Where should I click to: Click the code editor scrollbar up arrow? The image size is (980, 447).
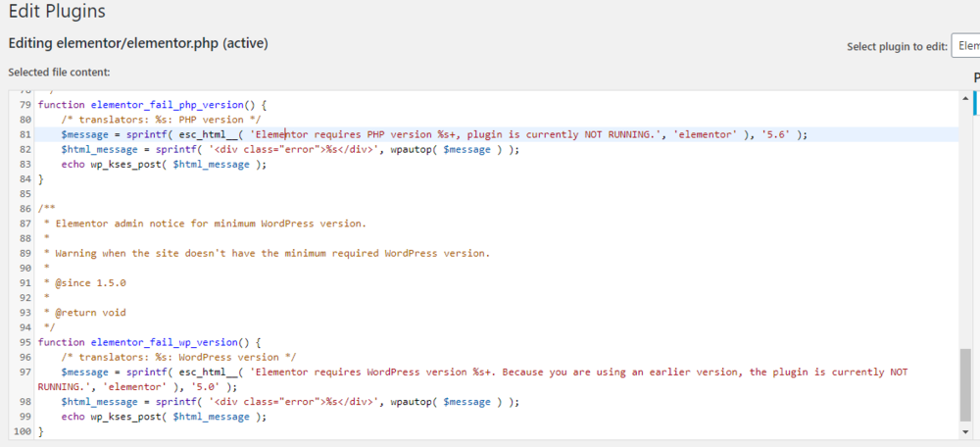point(965,98)
